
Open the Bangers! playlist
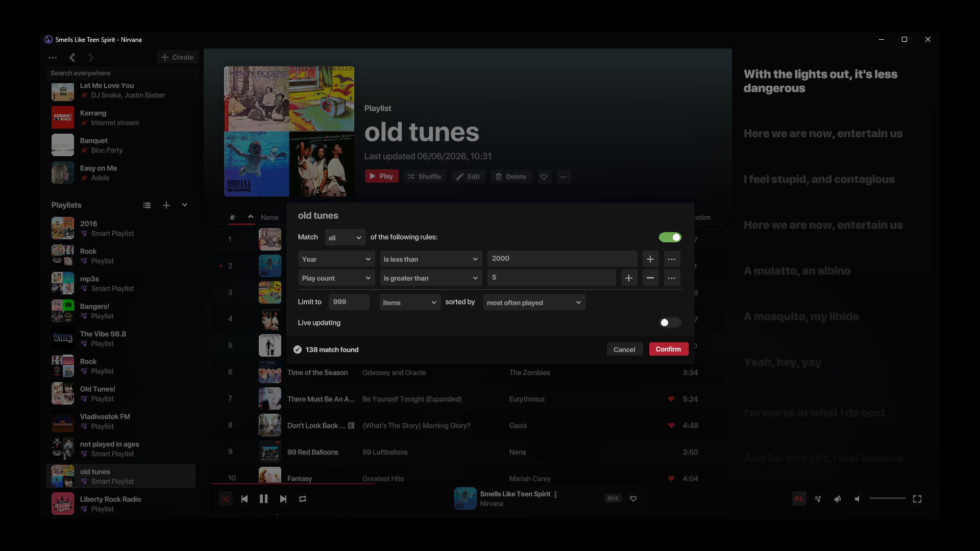[x=120, y=311]
